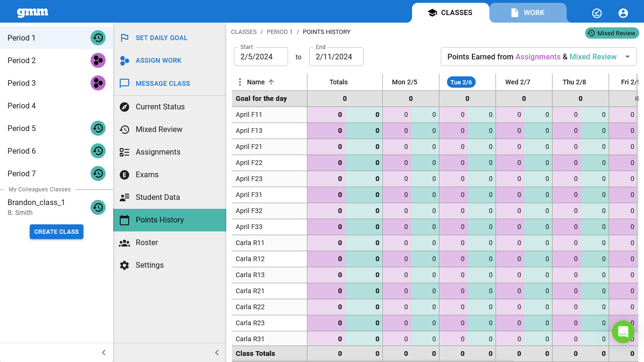Toggle the Mixed Review chip
Screen dimensions: 644x362
(x=612, y=33)
